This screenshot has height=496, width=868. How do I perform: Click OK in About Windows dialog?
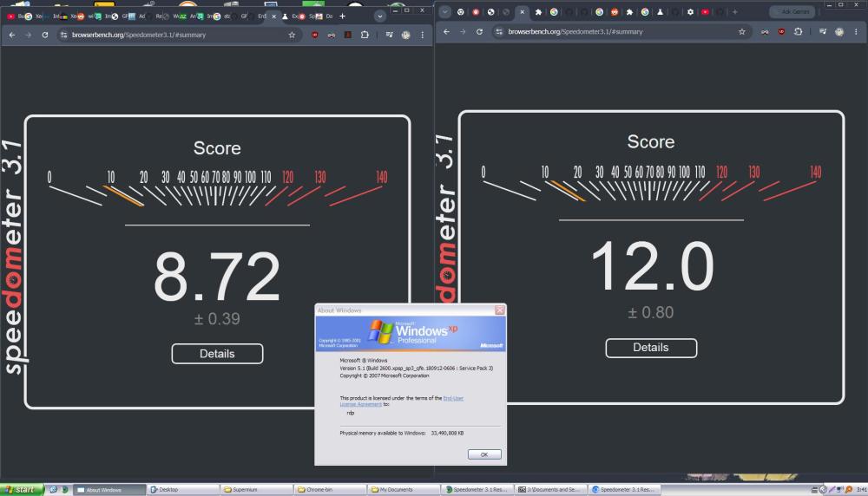pos(484,454)
